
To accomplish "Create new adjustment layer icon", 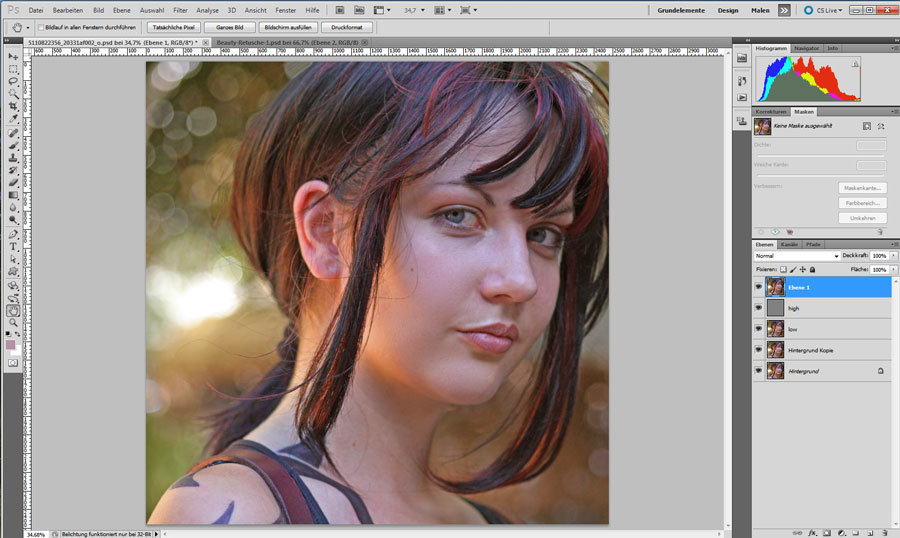I will pyautogui.click(x=841, y=533).
